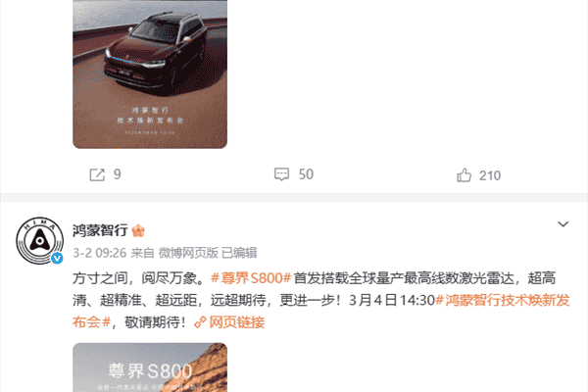The width and height of the screenshot is (588, 392).
Task: Enlarge the dark red car image
Action: [150, 74]
